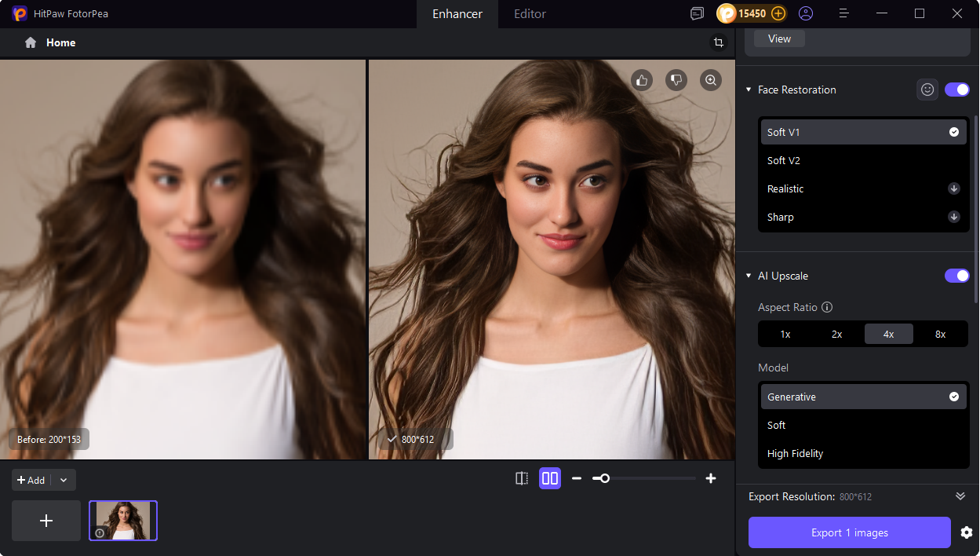Toggle side-by-side view mode

tap(550, 477)
